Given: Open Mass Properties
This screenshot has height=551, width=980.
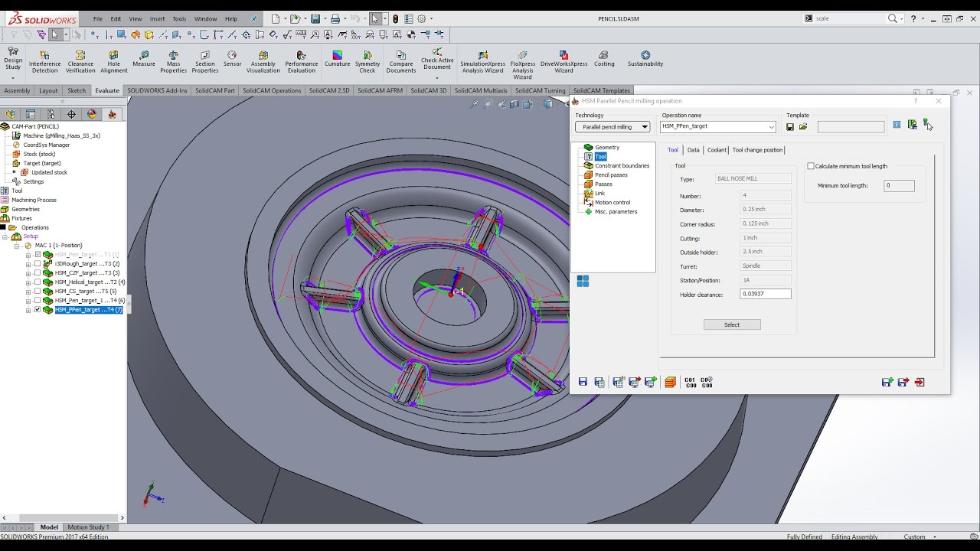Looking at the screenshot, I should (173, 62).
